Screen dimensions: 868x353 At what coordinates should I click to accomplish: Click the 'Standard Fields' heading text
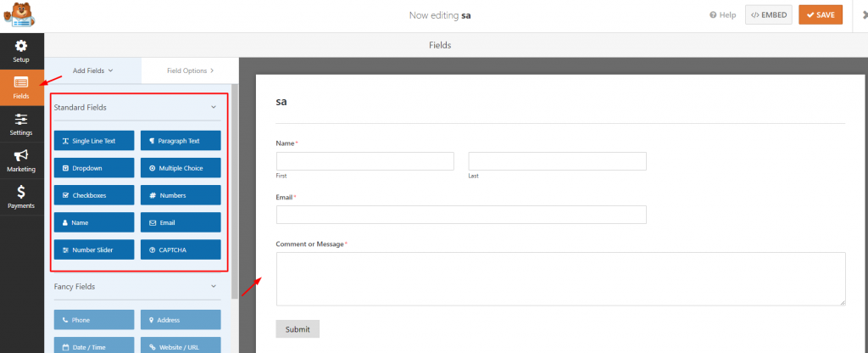click(81, 108)
